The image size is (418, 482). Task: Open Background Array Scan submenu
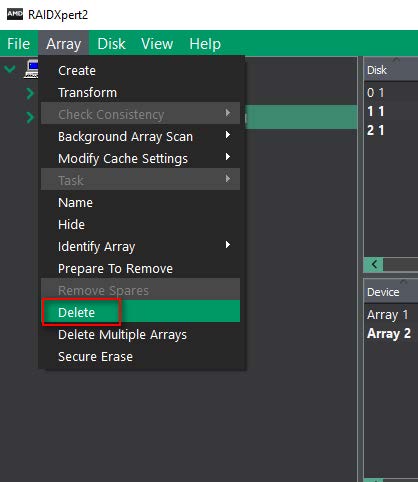click(x=140, y=137)
